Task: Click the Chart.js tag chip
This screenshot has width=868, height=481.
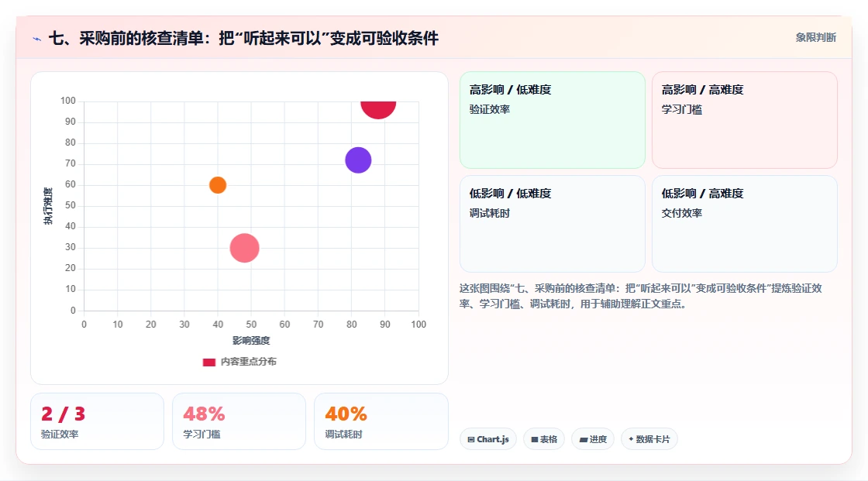Action: point(488,439)
